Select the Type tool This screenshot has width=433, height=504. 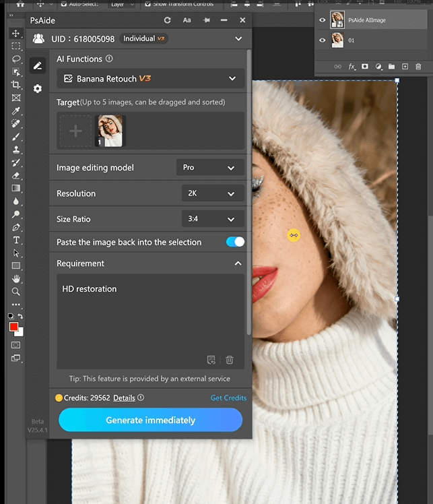(15, 240)
